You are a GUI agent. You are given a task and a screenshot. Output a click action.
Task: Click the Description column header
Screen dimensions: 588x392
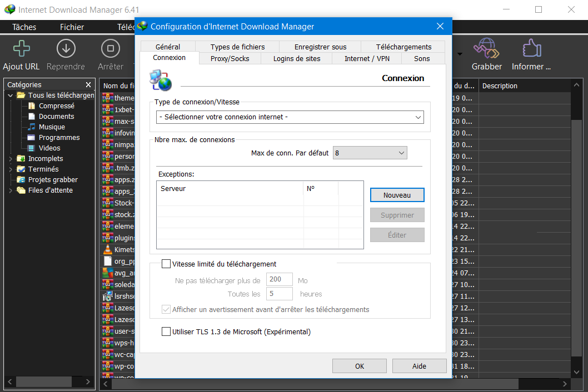coord(524,86)
